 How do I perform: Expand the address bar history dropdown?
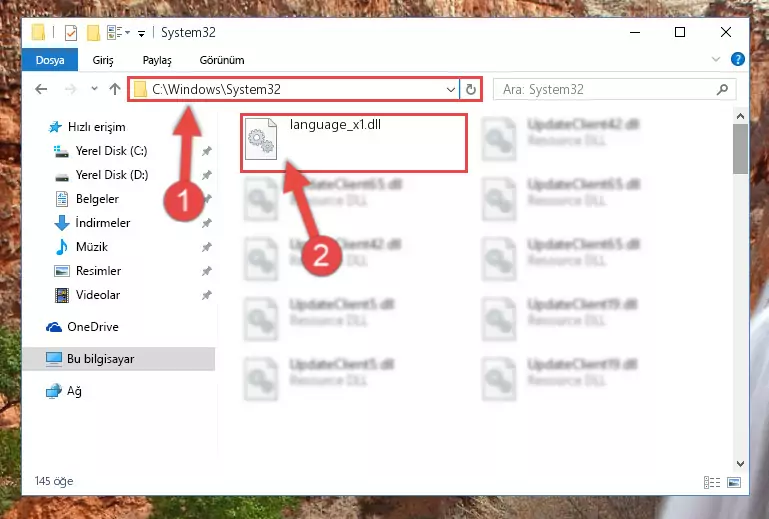pos(450,90)
